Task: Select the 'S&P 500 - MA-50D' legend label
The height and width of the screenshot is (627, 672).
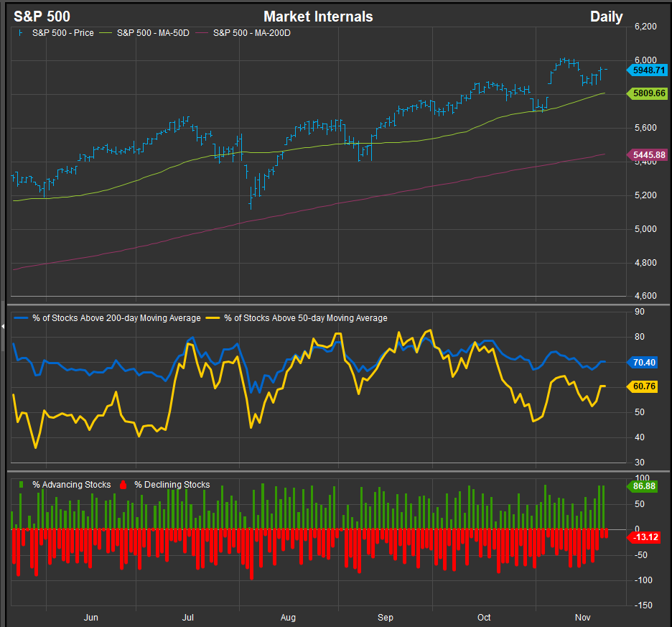Action: (x=153, y=33)
